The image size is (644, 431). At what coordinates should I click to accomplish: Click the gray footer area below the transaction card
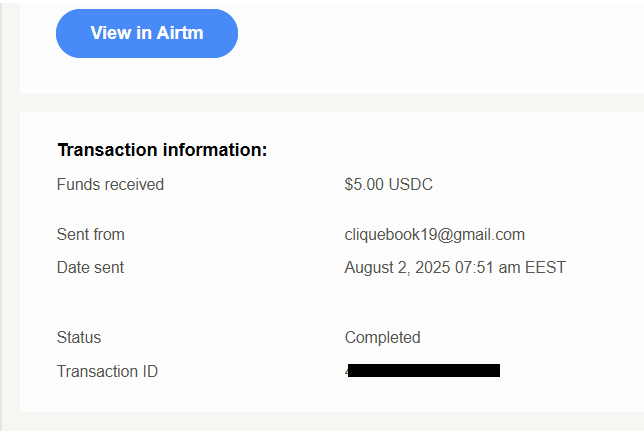point(332,422)
